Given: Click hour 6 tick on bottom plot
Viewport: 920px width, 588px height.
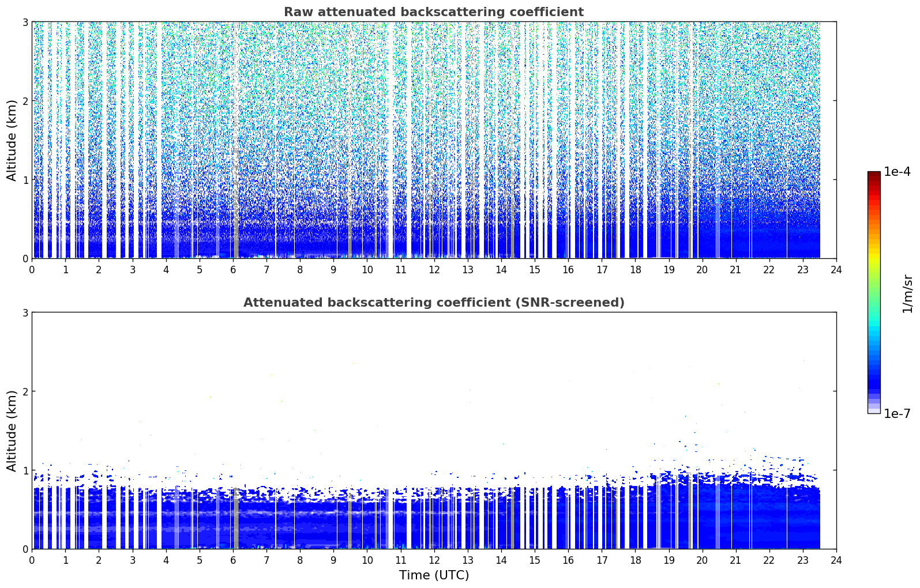Looking at the screenshot, I should pyautogui.click(x=233, y=560).
